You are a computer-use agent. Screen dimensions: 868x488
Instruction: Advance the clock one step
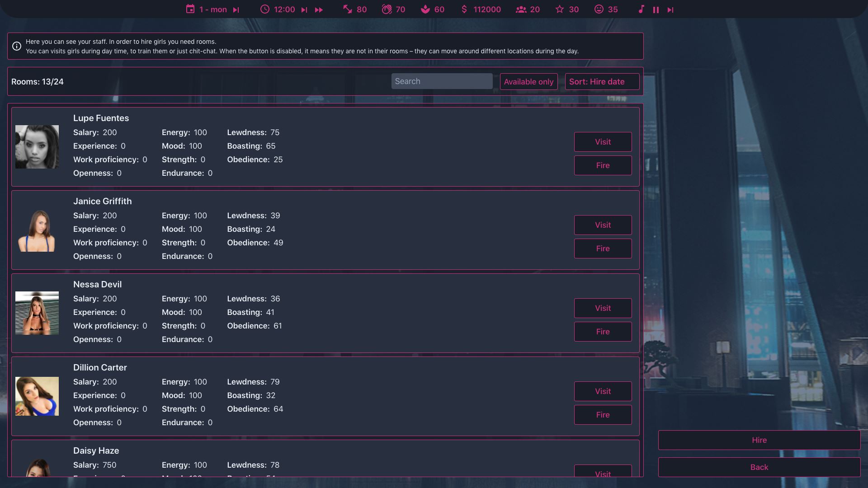(x=304, y=9)
